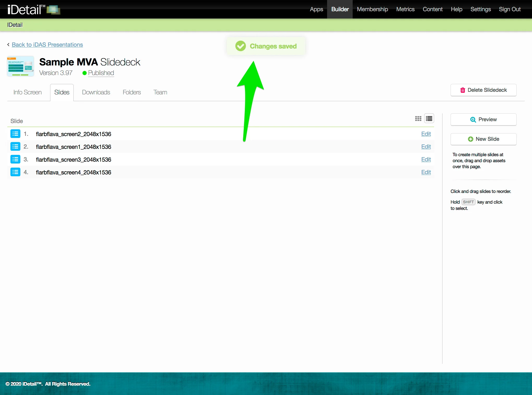Image resolution: width=532 pixels, height=395 pixels.
Task: Open the Folders tab
Action: point(132,92)
